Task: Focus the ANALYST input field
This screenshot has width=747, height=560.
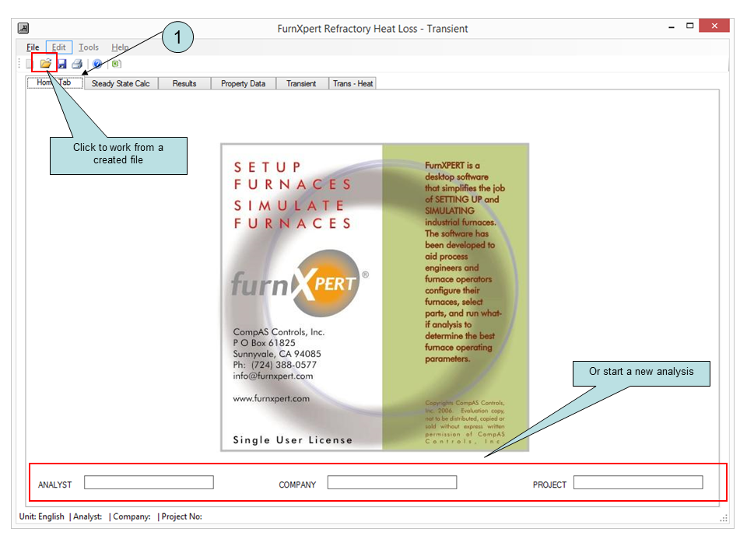Action: [149, 482]
